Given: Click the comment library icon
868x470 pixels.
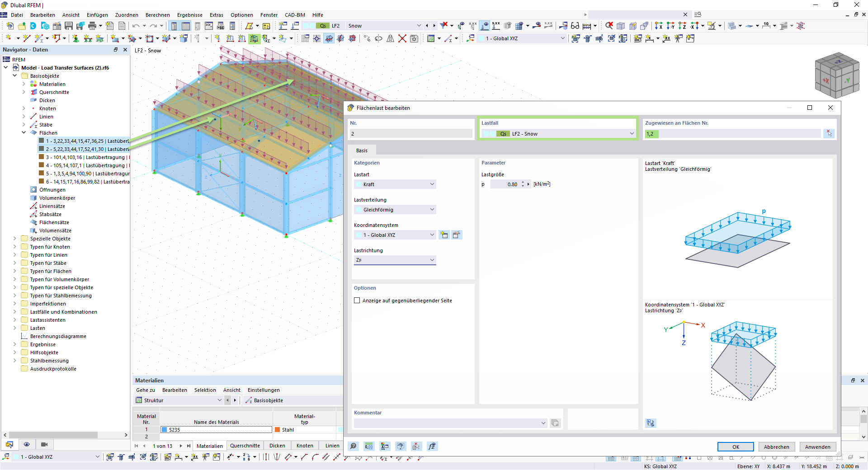Looking at the screenshot, I should [555, 423].
